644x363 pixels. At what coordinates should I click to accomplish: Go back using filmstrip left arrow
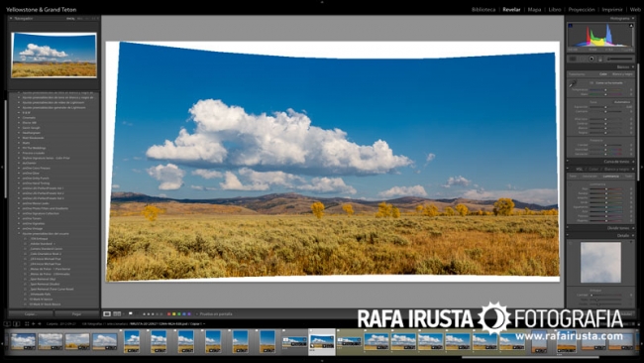pyautogui.click(x=34, y=324)
